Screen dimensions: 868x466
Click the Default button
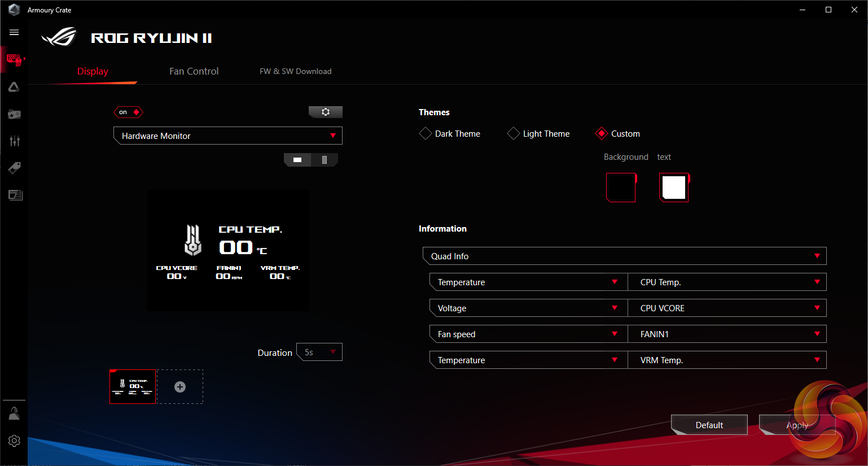709,425
